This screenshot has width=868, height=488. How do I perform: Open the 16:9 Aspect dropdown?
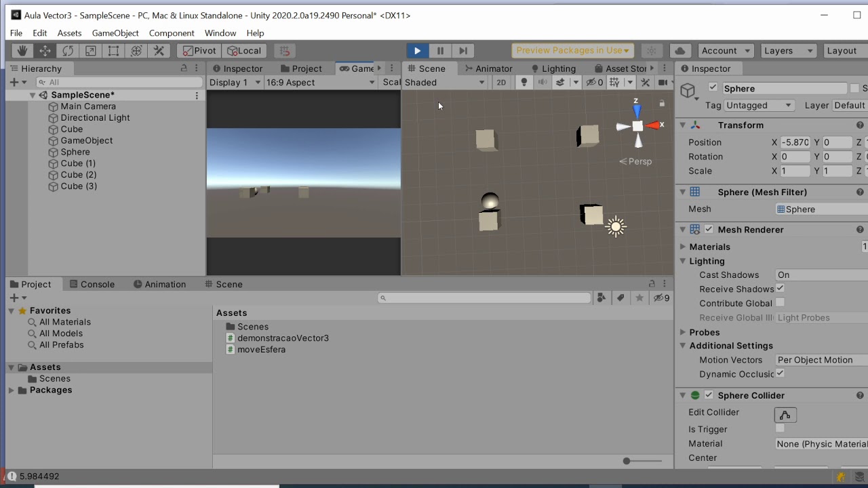tap(320, 83)
